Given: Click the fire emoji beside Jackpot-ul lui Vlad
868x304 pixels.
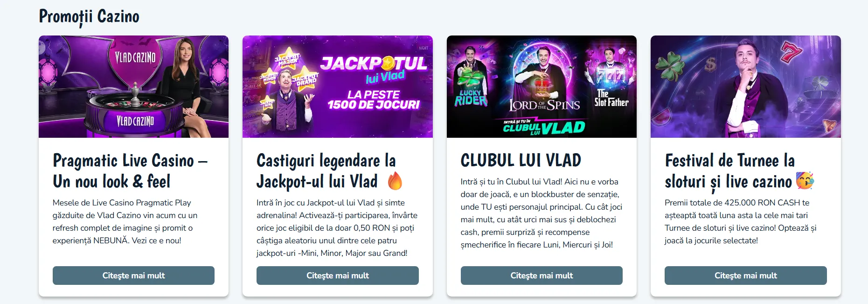Looking at the screenshot, I should (x=395, y=181).
